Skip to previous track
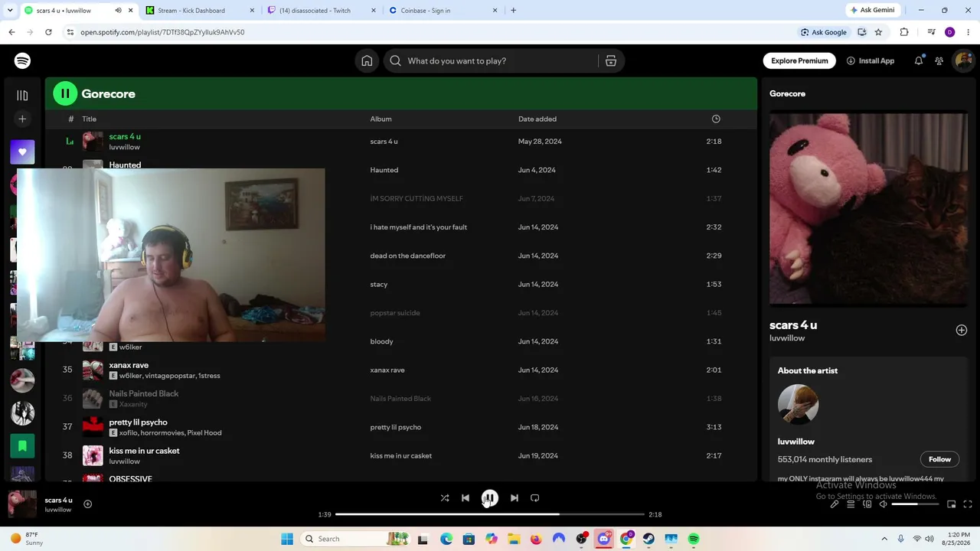980x551 pixels. [465, 498]
